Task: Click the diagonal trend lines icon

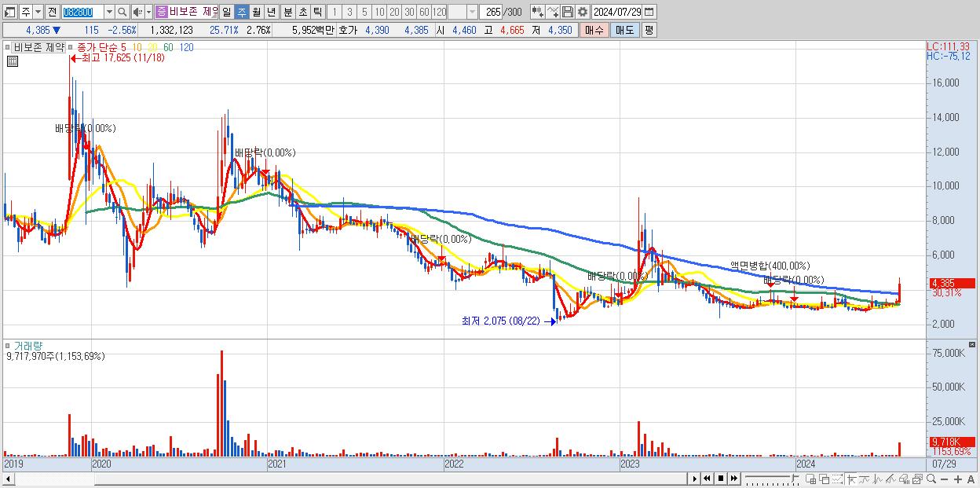Action: point(890,479)
